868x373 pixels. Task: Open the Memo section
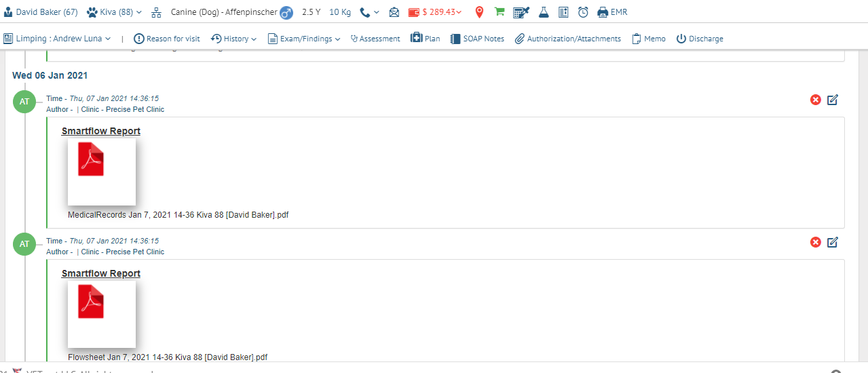tap(649, 39)
